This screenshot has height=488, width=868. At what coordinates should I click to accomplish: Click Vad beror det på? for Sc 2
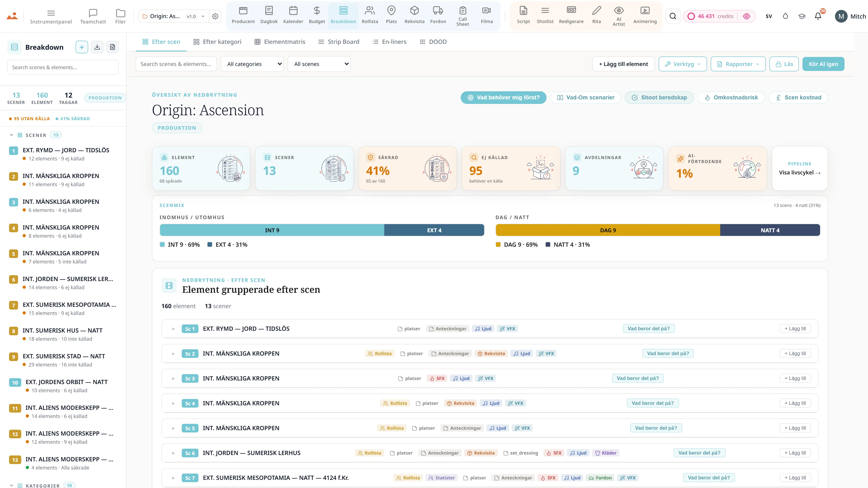tap(668, 354)
